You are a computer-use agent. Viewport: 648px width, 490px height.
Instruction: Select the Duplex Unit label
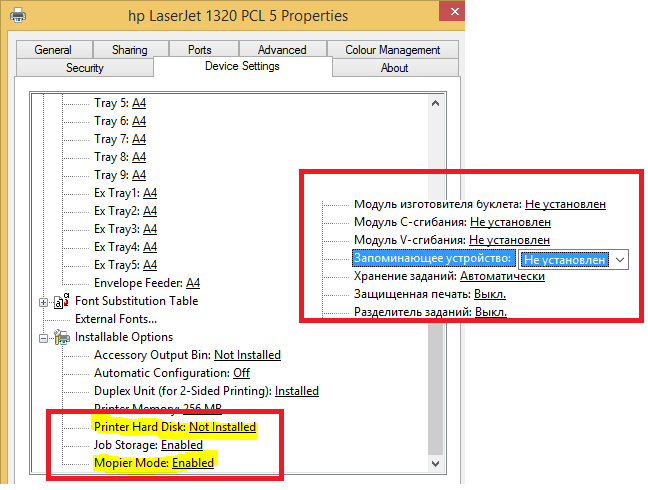(x=183, y=391)
